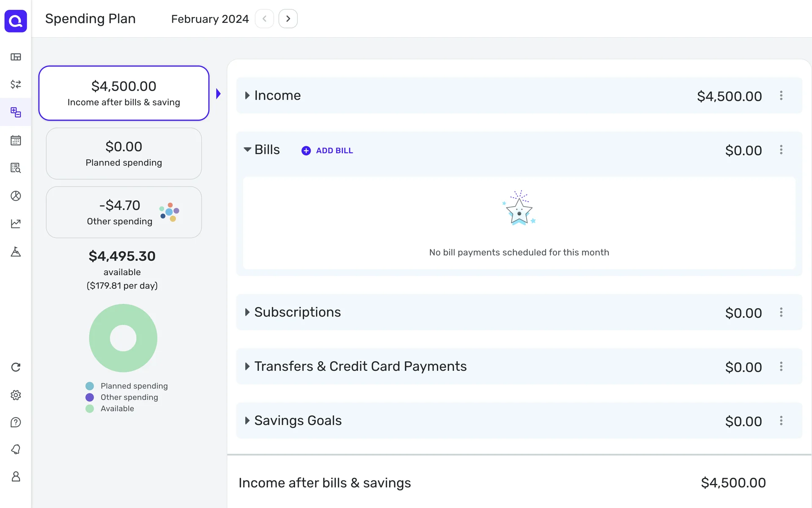This screenshot has height=508, width=812.
Task: Open the transactions icon in sidebar
Action: click(16, 84)
